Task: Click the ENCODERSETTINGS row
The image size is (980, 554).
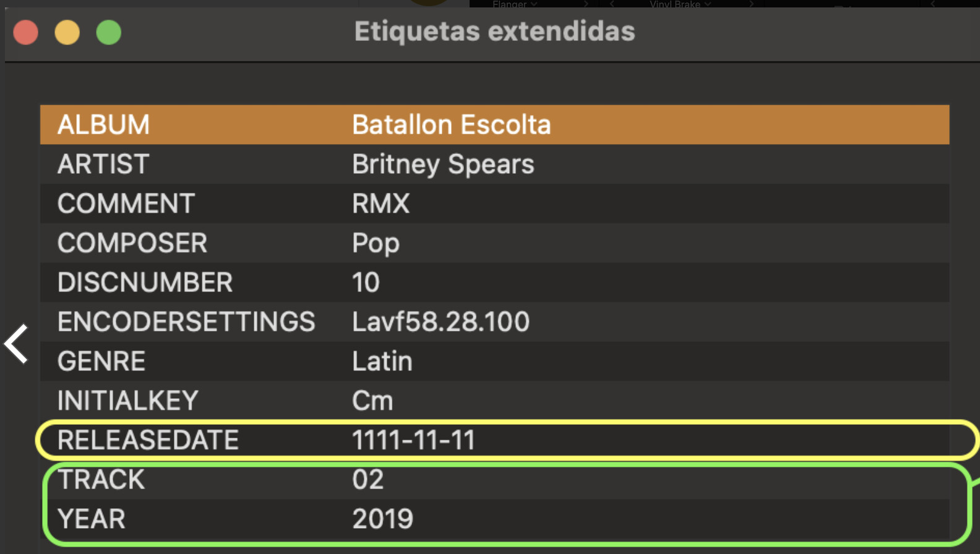Action: point(494,322)
